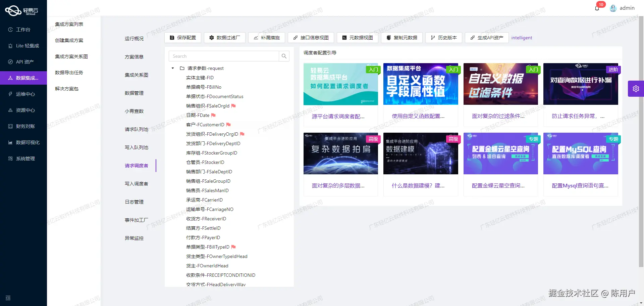Toggle the flag on 单据类型-FBillTypeID field

(234, 247)
